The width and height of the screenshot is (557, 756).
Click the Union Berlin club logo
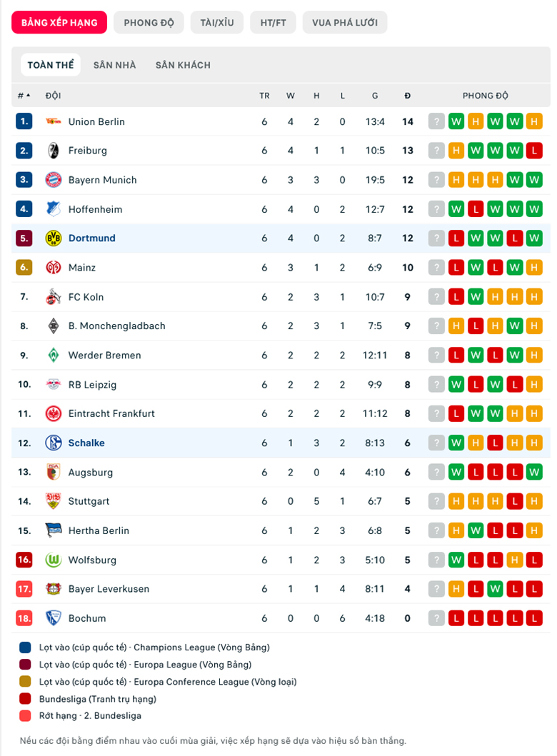tap(53, 121)
